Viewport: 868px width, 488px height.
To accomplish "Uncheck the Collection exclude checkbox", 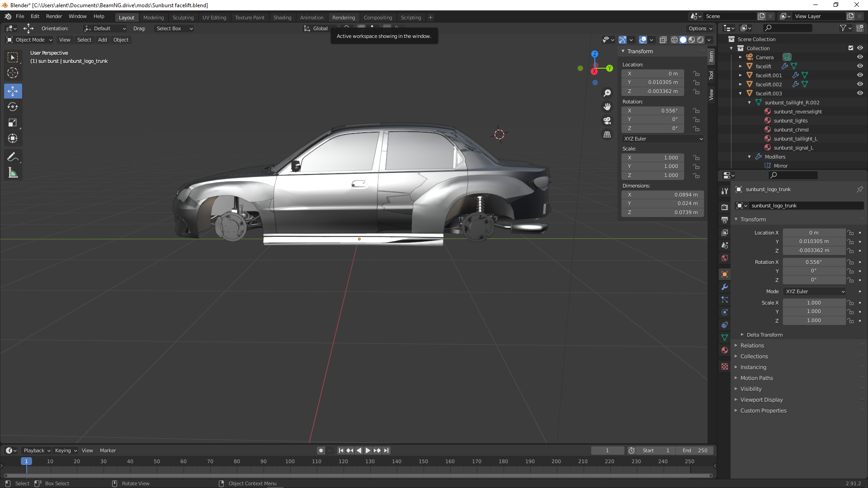I will 850,48.
